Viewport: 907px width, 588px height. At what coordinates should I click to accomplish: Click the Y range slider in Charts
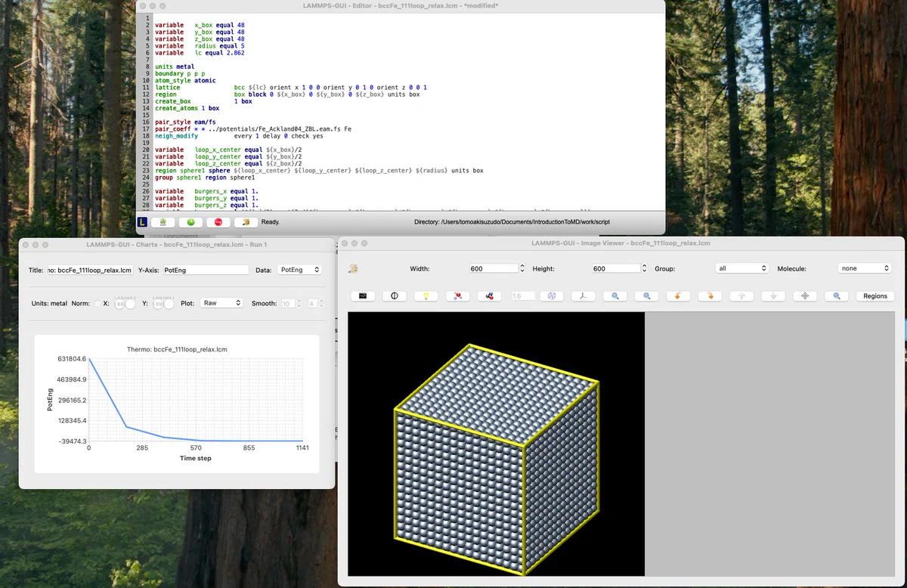(164, 303)
